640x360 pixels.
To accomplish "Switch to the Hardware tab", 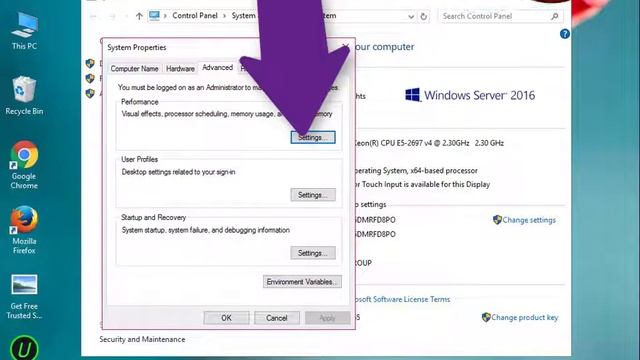I will pos(180,69).
